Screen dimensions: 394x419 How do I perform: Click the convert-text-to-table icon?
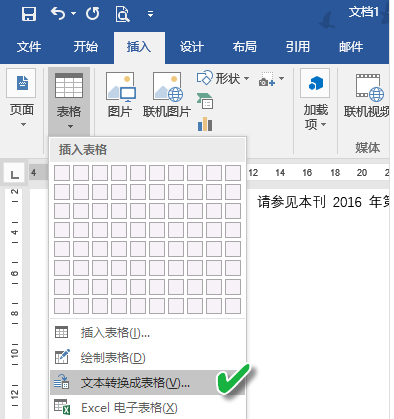62,382
